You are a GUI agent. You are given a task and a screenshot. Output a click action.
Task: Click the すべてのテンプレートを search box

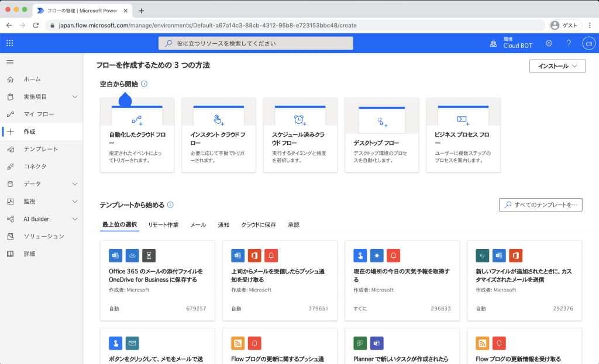tap(541, 205)
